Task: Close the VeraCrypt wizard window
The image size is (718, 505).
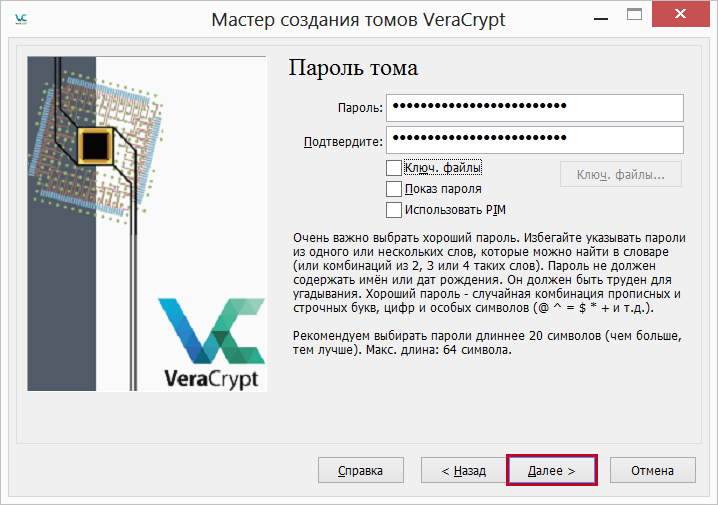Action: click(680, 14)
